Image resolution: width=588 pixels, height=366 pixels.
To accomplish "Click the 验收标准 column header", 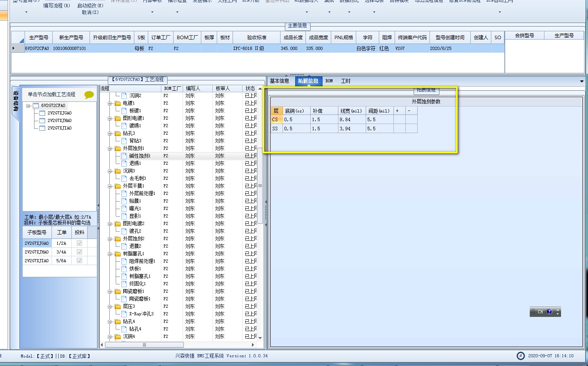I will coord(257,38).
